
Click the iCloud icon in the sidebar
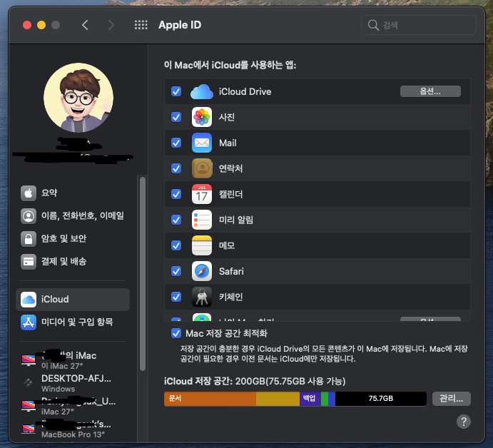pyautogui.click(x=29, y=300)
